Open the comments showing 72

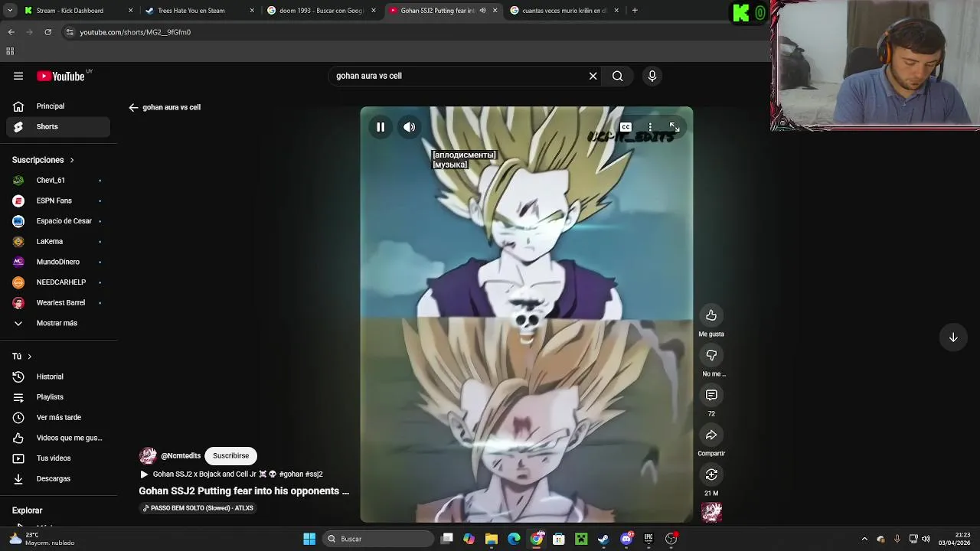(x=711, y=395)
